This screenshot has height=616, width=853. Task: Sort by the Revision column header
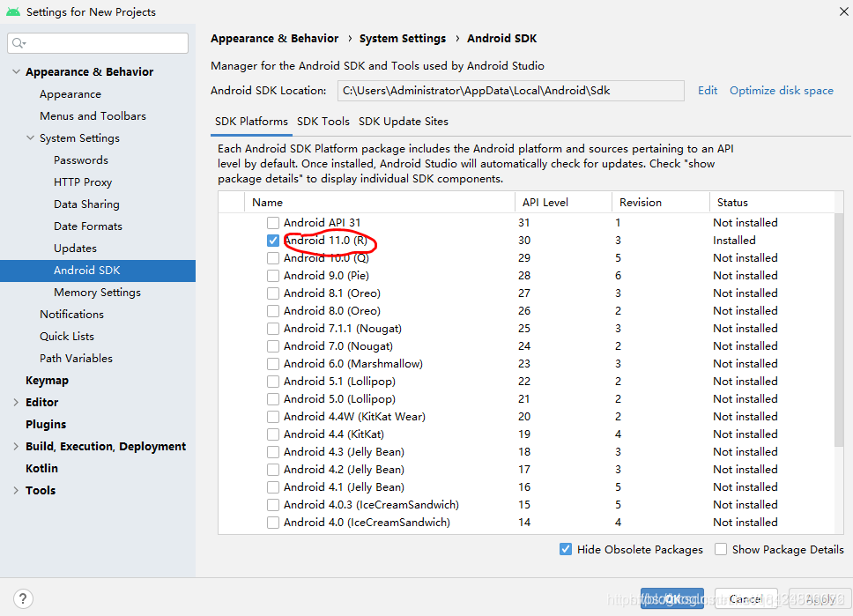[660, 203]
